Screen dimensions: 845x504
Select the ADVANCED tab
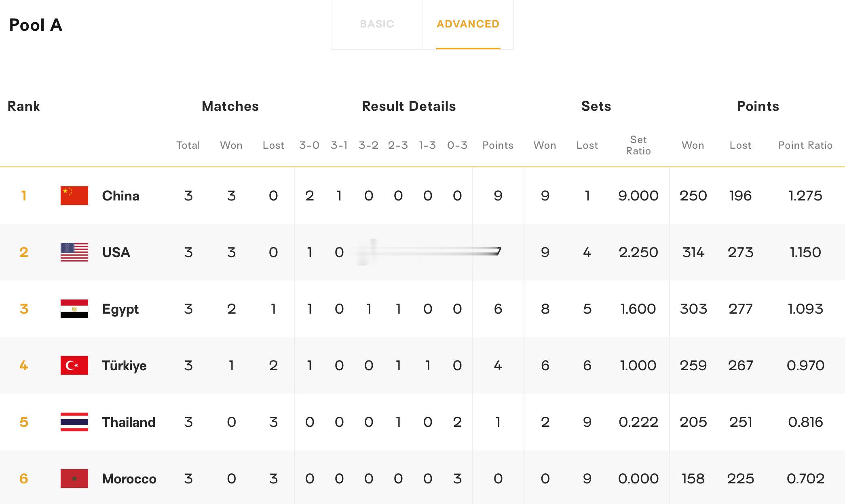(x=468, y=24)
